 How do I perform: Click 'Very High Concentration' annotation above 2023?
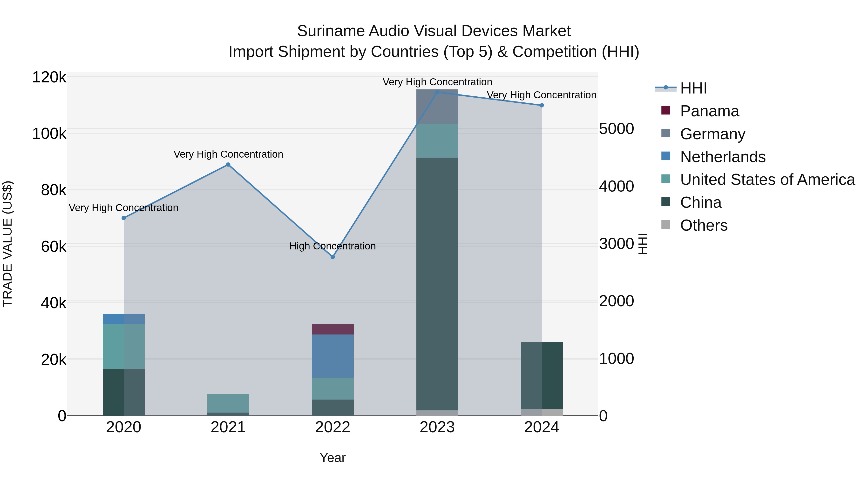(x=437, y=82)
